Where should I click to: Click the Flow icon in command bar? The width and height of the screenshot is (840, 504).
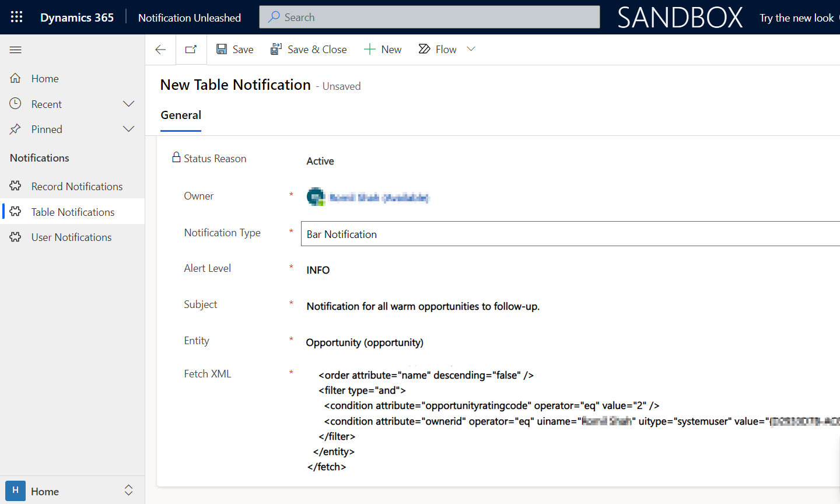coord(425,49)
